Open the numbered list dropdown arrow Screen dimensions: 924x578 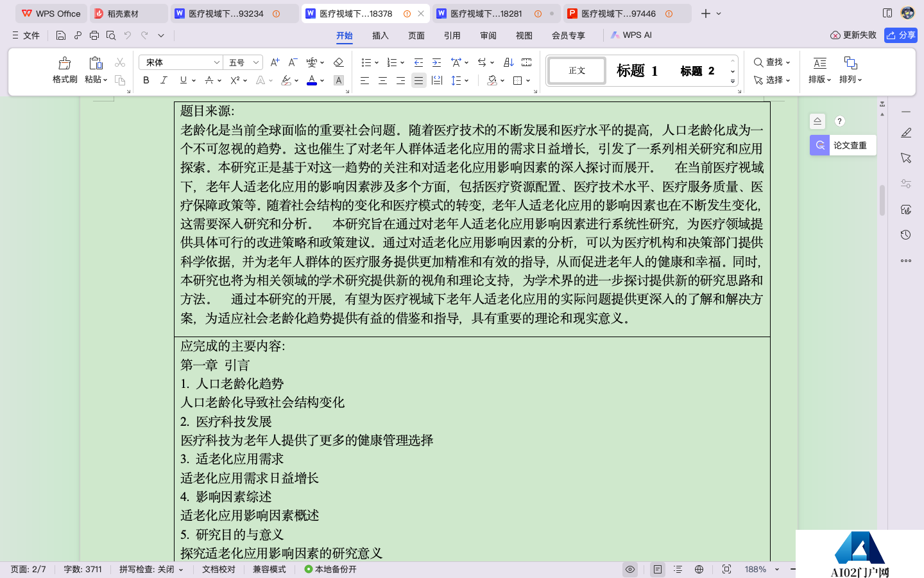[402, 62]
